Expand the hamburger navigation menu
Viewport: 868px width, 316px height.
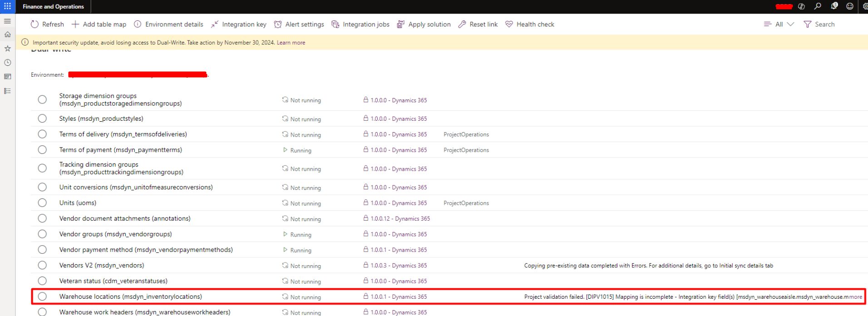click(7, 21)
